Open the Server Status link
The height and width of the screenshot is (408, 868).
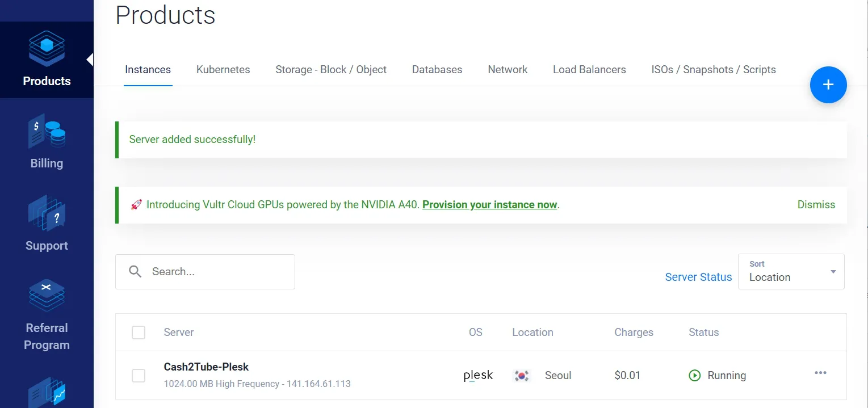pos(698,277)
